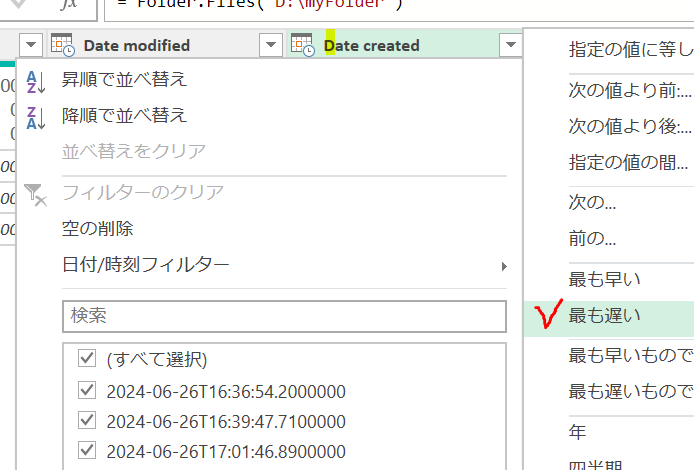The image size is (694, 470).
Task: Click the Date created column type icon
Action: coord(302,45)
